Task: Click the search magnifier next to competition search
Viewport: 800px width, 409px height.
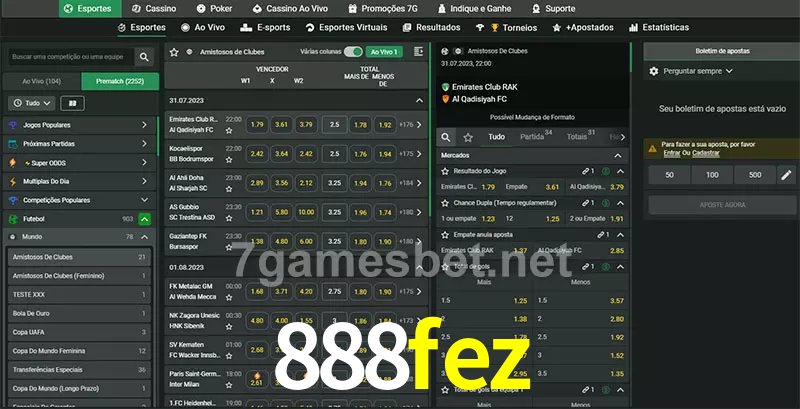Action: 144,57
